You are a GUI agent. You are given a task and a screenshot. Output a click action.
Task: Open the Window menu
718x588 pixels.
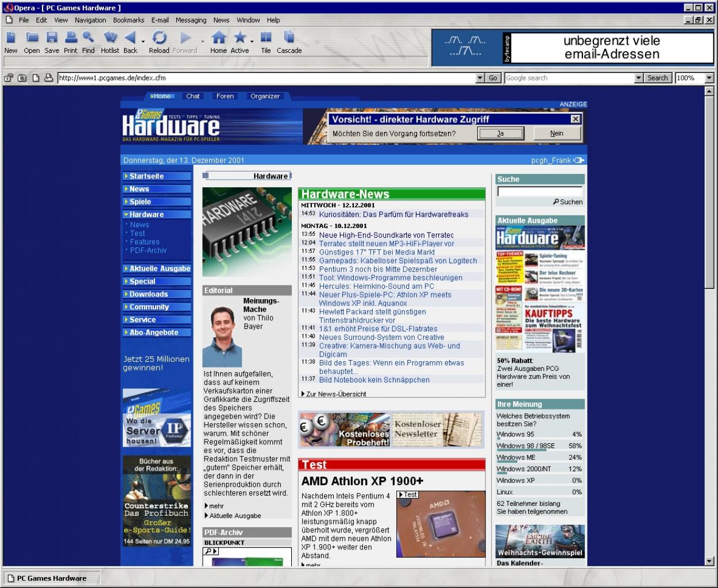248,20
